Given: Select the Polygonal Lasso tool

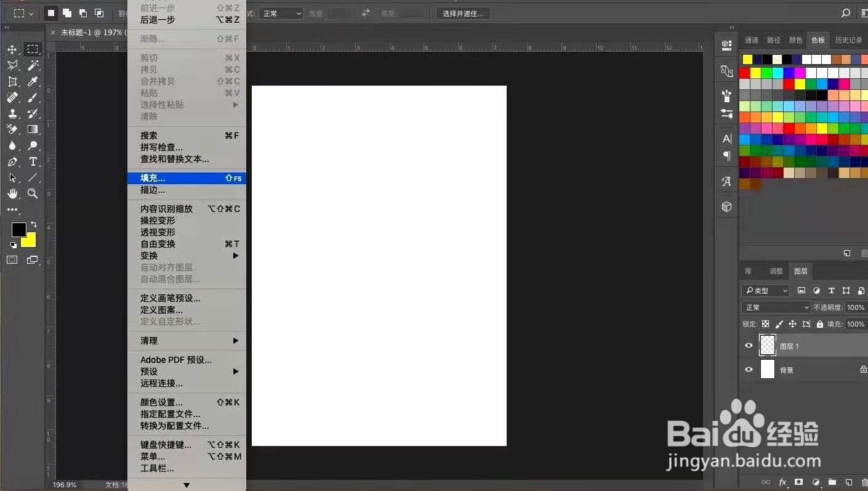Looking at the screenshot, I should [x=12, y=65].
